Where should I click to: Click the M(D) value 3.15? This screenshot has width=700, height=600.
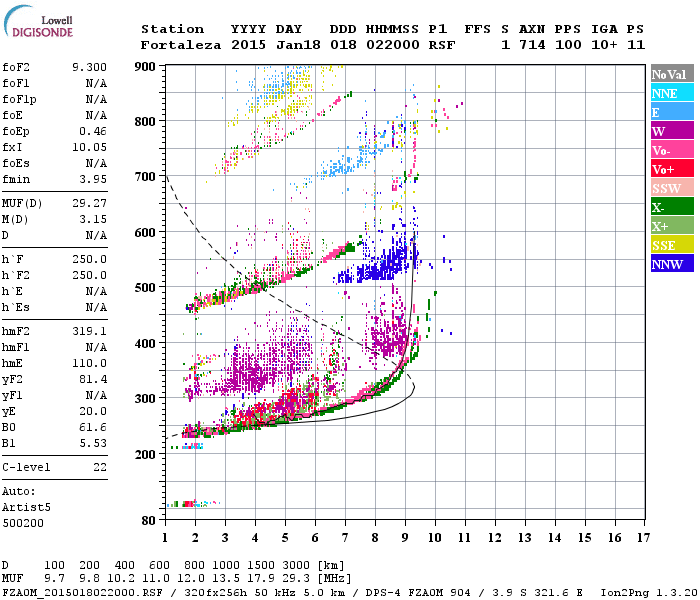pos(93,219)
